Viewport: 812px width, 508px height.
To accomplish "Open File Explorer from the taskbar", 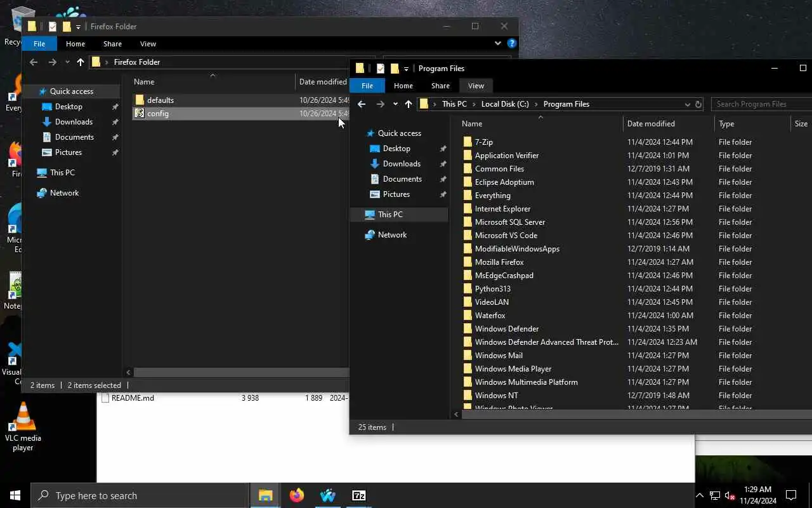I will pos(265,495).
